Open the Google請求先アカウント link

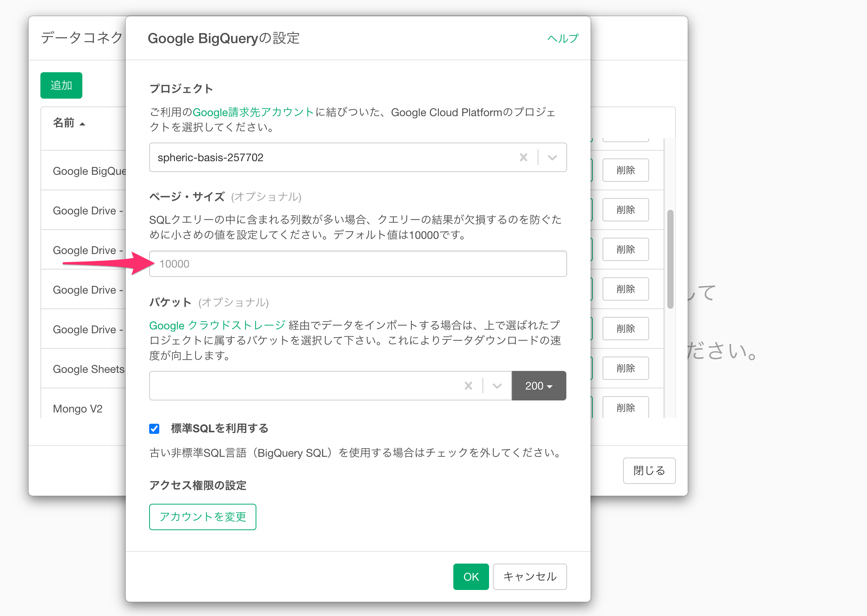(253, 112)
